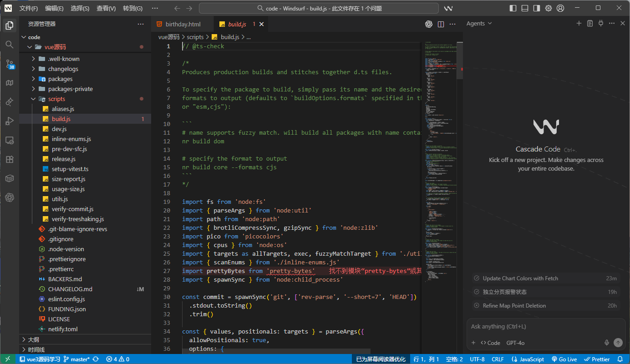
Task: Open the Accounts profile icon
Action: click(560, 8)
